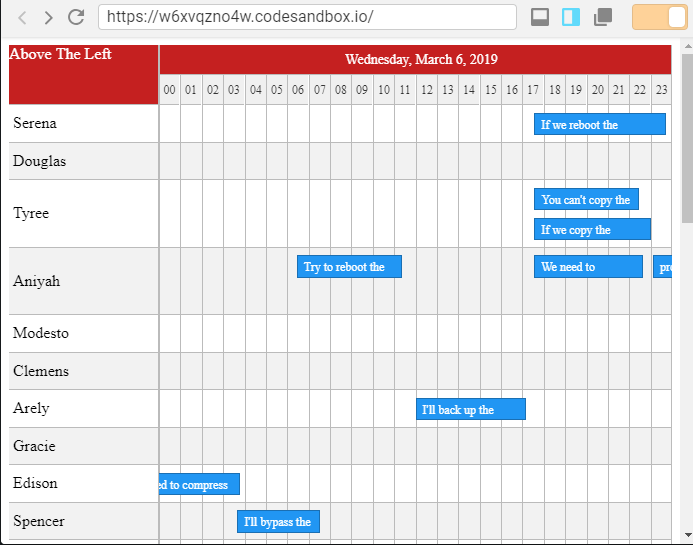Screen dimensions: 693x545
Task: Open Tyree's 'If we copy the' event
Action: [592, 229]
